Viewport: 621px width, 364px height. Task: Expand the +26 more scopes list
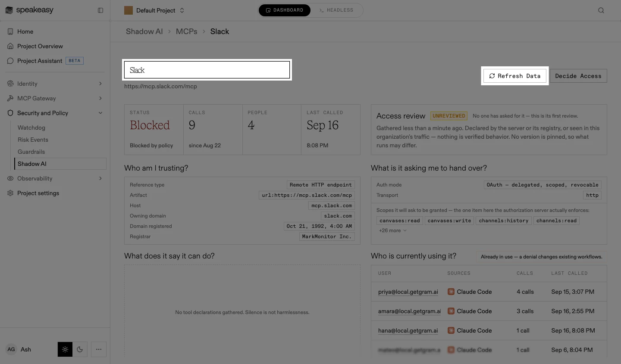393,230
